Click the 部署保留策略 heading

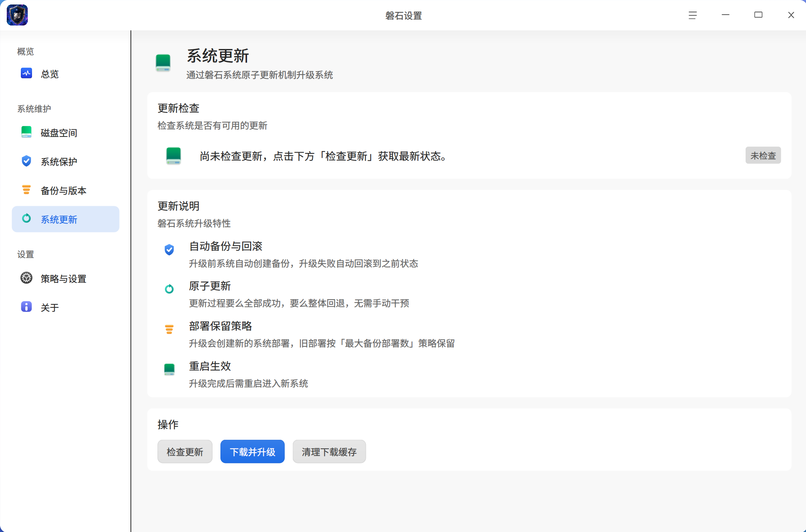(220, 326)
